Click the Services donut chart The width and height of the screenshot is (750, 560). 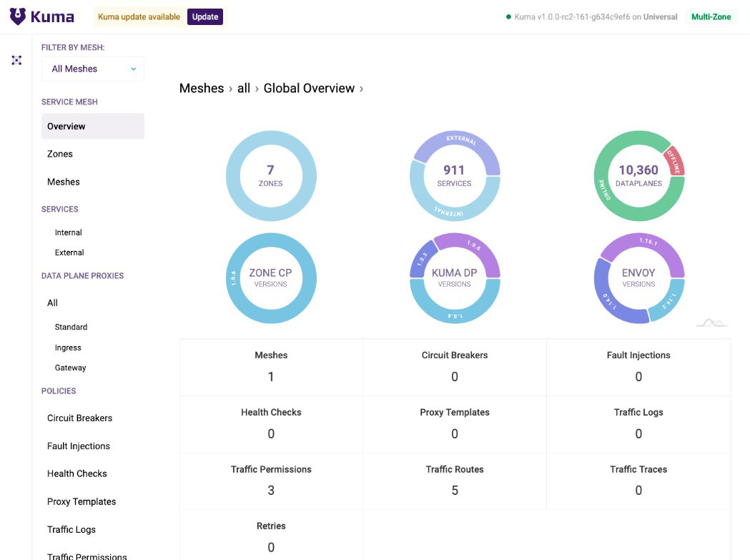pyautogui.click(x=455, y=176)
